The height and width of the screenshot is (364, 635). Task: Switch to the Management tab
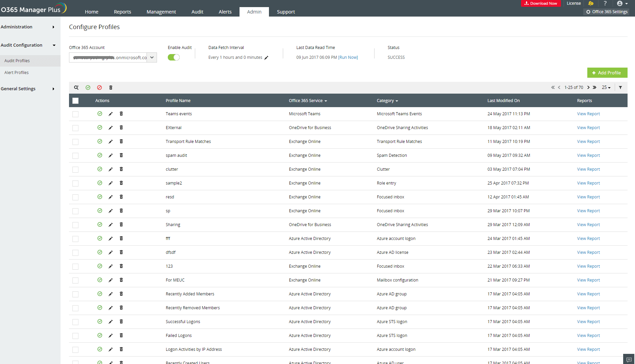pos(161,12)
